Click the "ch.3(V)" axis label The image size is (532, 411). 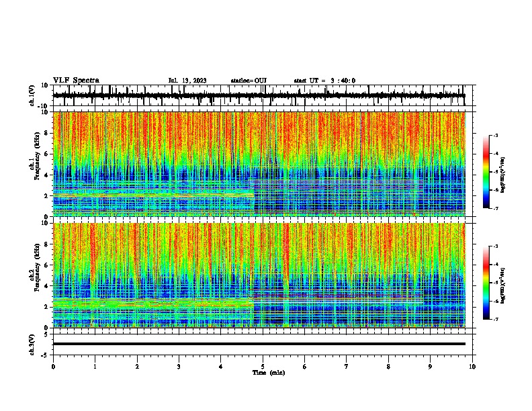32,345
